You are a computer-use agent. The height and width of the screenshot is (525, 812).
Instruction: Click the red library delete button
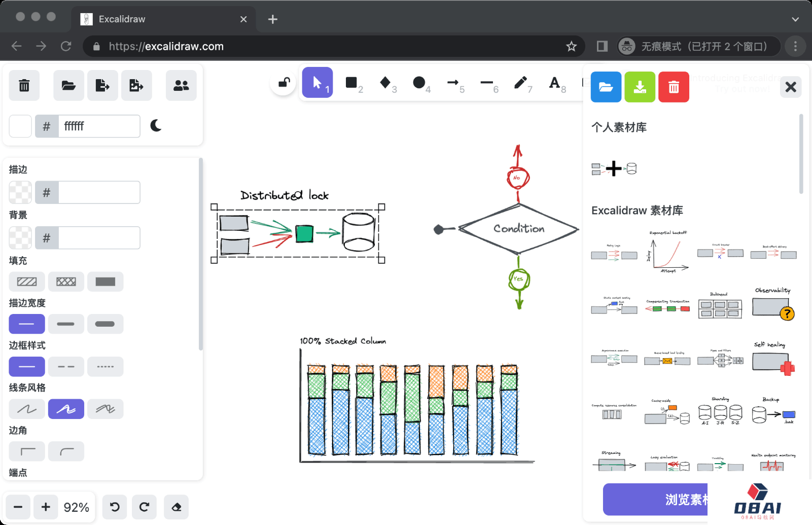(674, 87)
